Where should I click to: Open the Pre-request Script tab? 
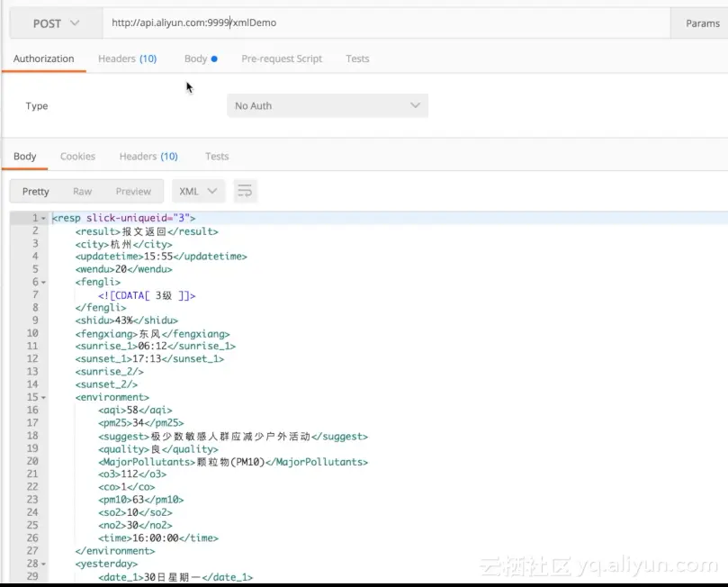click(x=282, y=59)
